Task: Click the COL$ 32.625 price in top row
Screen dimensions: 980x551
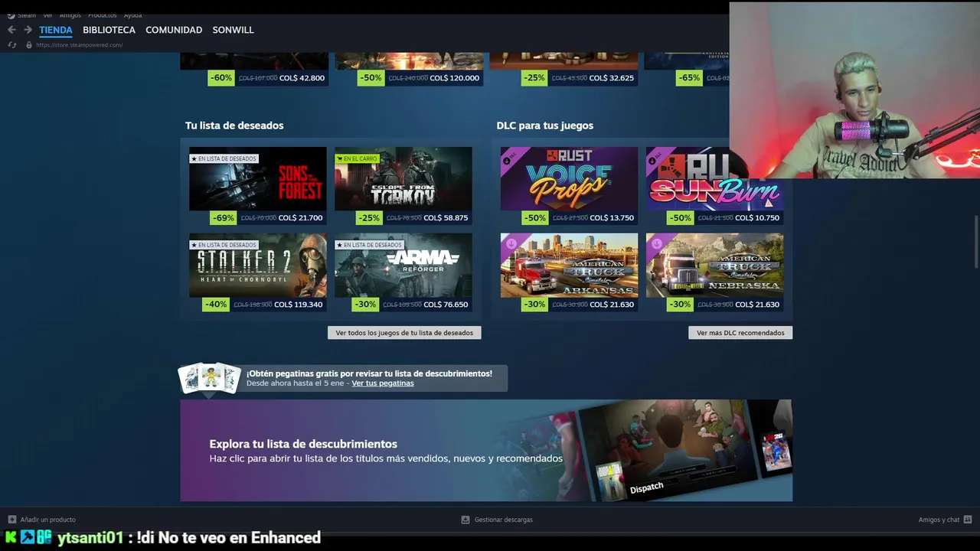Action: [x=612, y=78]
